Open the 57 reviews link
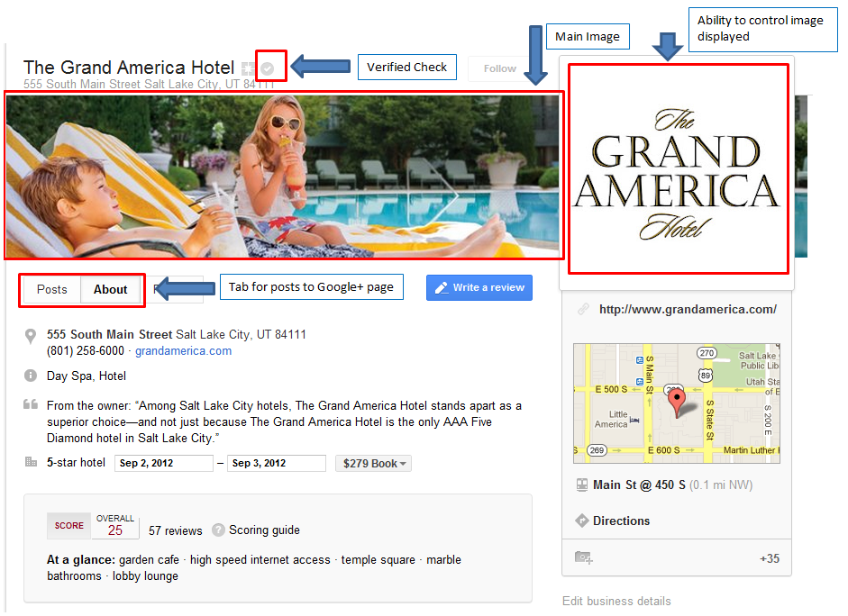This screenshot has height=616, width=848. [x=175, y=531]
